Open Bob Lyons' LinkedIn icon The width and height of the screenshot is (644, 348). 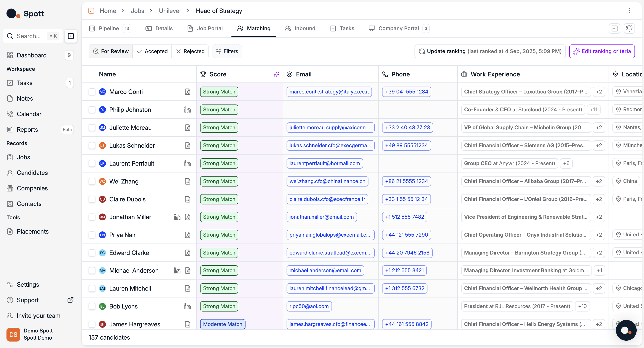coord(188,306)
